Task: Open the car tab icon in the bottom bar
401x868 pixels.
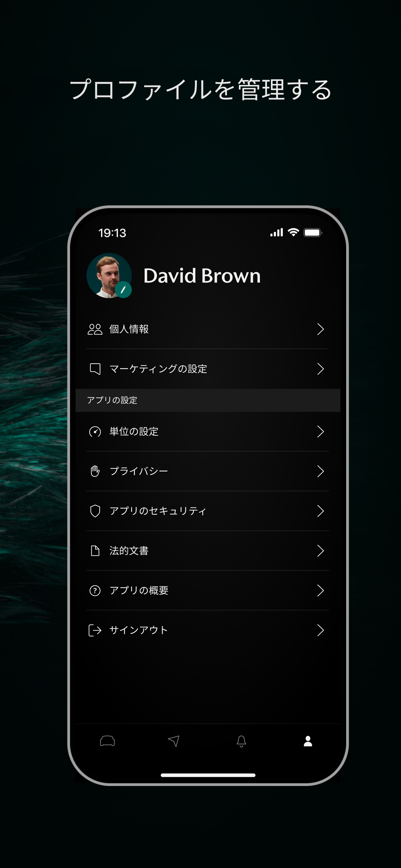Action: click(108, 741)
